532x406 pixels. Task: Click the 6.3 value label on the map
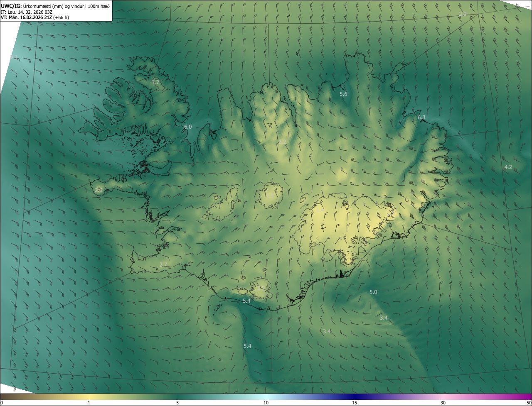pyautogui.click(x=421, y=117)
